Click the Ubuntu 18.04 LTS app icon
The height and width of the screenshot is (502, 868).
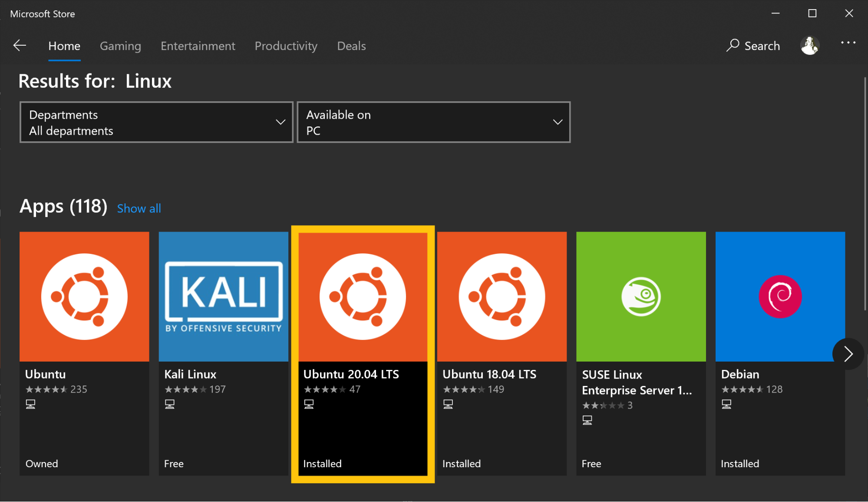[x=502, y=296]
